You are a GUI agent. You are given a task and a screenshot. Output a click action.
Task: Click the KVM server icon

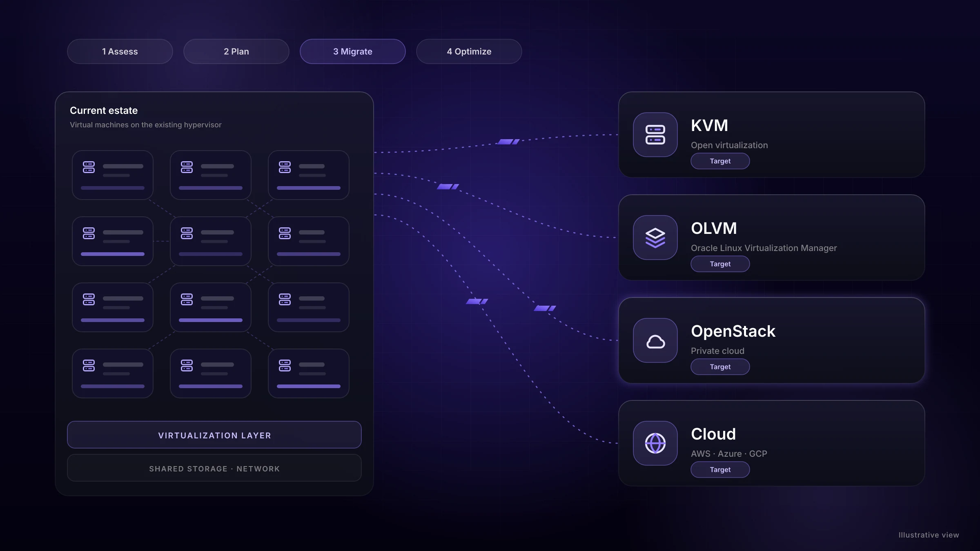[x=655, y=135]
